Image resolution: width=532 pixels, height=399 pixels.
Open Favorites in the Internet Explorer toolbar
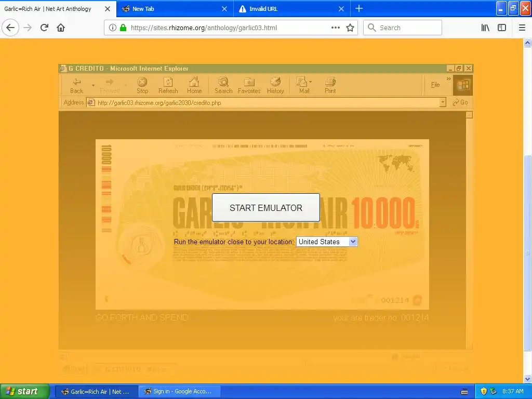pyautogui.click(x=249, y=86)
